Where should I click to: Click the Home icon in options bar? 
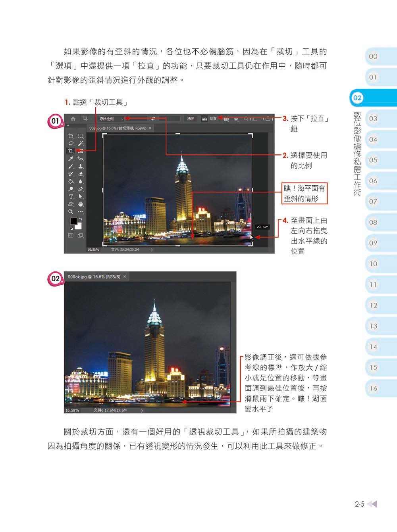73,119
